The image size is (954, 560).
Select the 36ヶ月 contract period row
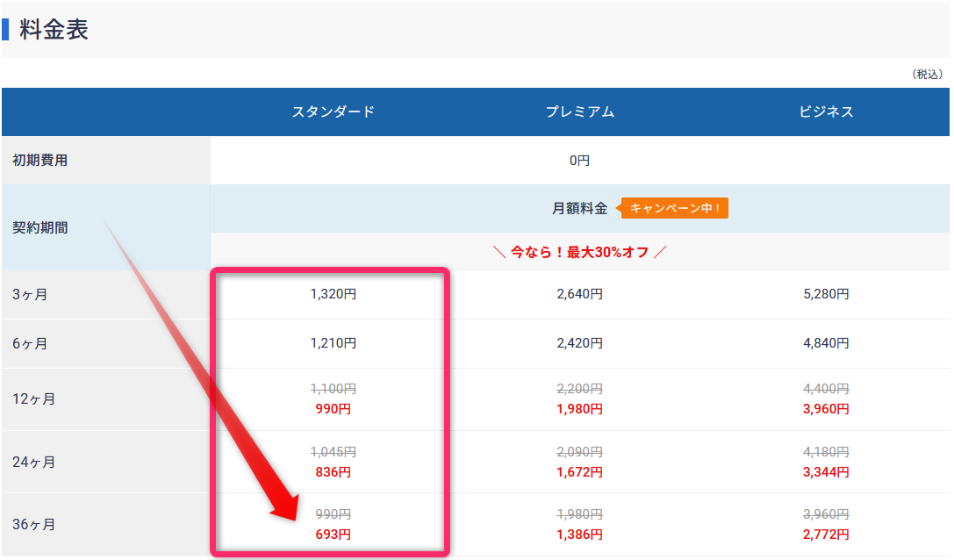33,524
